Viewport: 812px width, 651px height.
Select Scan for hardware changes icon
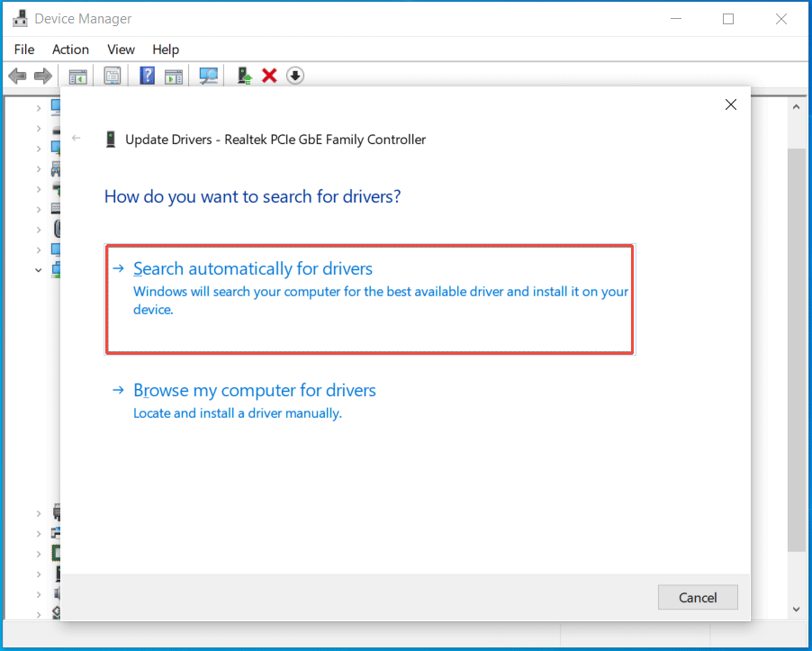point(208,76)
